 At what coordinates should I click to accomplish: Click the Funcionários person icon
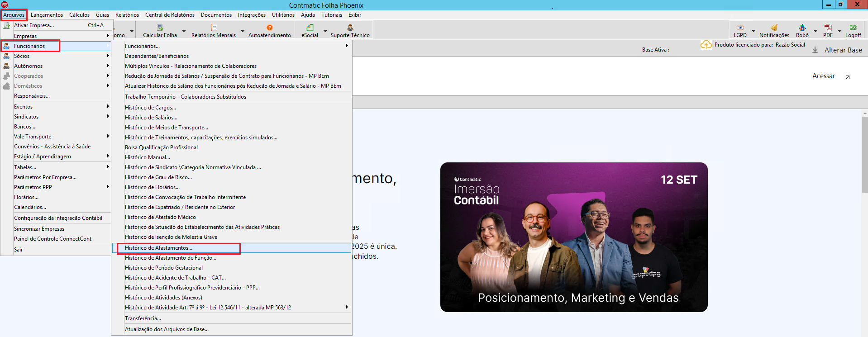coord(6,46)
